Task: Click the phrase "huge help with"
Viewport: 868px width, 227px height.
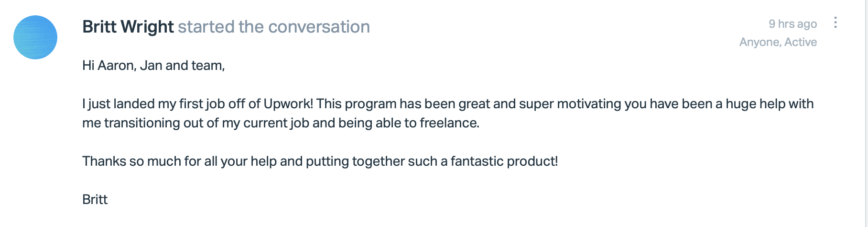Action: 769,104
